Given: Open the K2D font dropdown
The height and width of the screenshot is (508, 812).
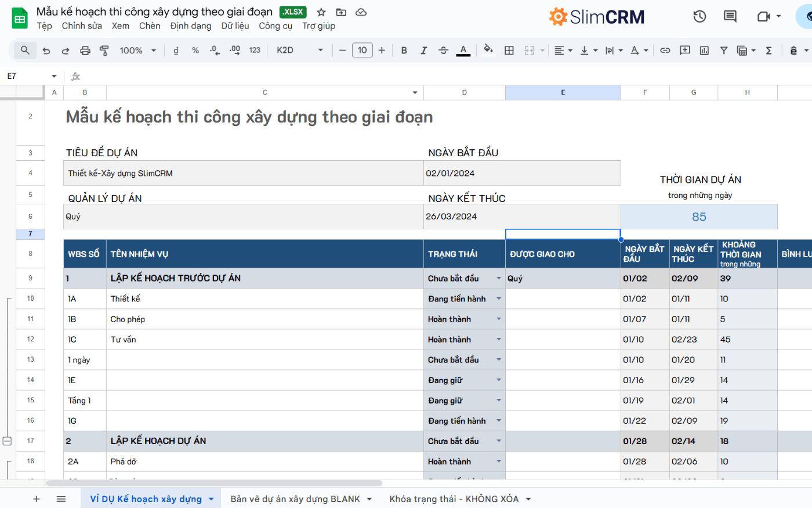Looking at the screenshot, I should pos(299,51).
